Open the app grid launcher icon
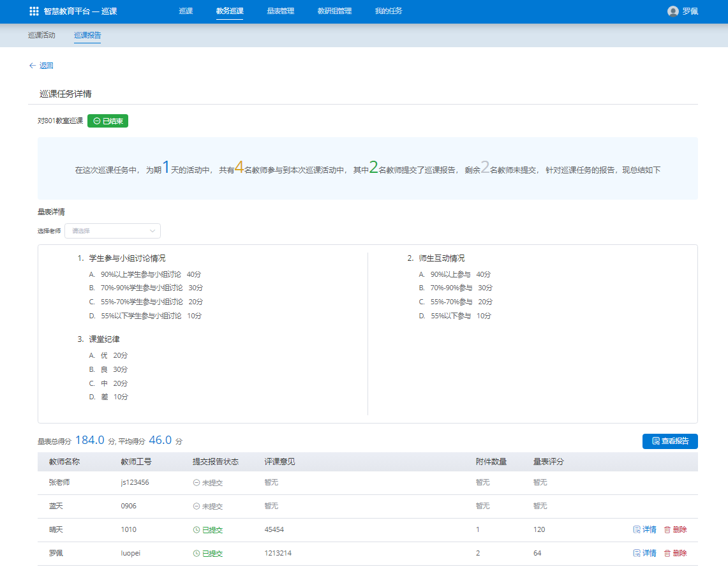Screen dimensions: 728x583 pos(34,11)
